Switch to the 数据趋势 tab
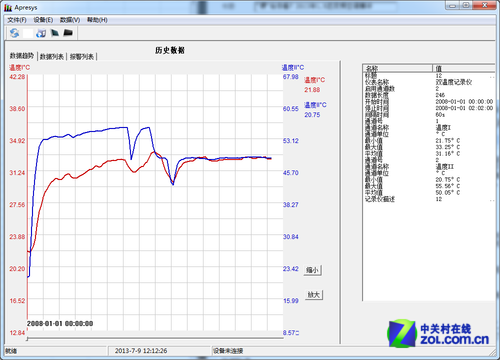The height and width of the screenshot is (360, 500). (22, 56)
